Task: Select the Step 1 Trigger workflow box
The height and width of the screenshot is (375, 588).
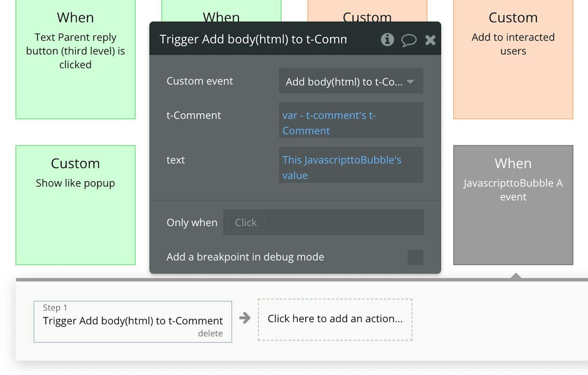Action: click(x=133, y=321)
